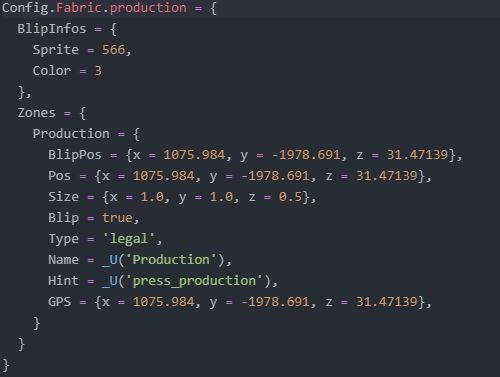500x377 pixels.
Task: Click the z value 31.47139 in BlipPos line
Action: pos(417,155)
